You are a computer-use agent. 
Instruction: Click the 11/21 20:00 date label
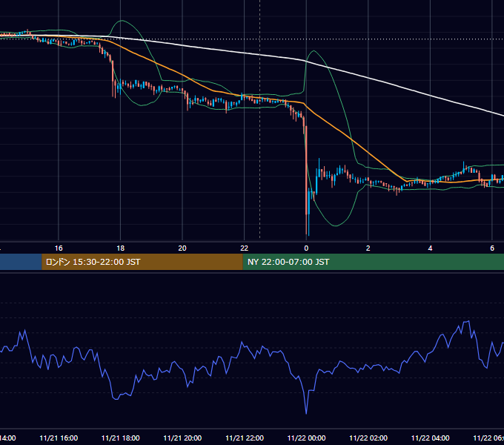tap(182, 438)
